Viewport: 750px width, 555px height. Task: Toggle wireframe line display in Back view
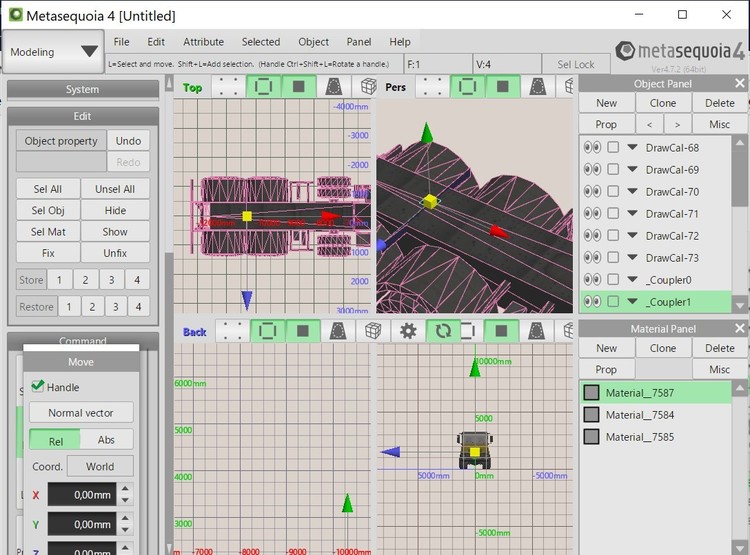pyautogui.click(x=267, y=331)
